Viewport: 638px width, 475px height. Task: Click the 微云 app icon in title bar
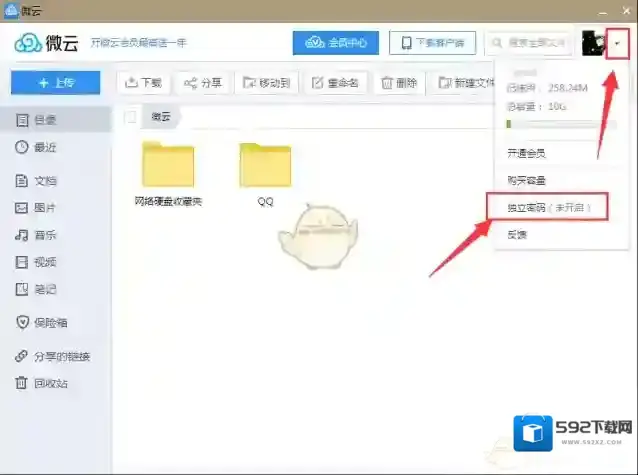(11, 10)
